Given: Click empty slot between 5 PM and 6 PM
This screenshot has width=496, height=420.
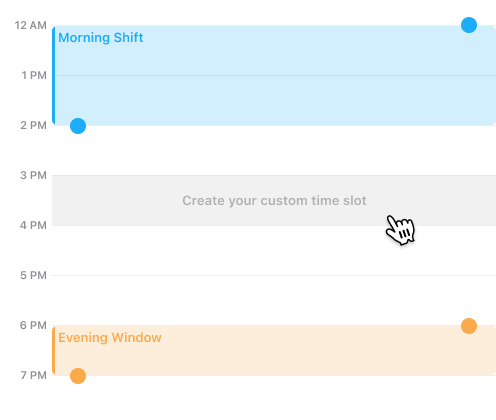Looking at the screenshot, I should coord(274,300).
